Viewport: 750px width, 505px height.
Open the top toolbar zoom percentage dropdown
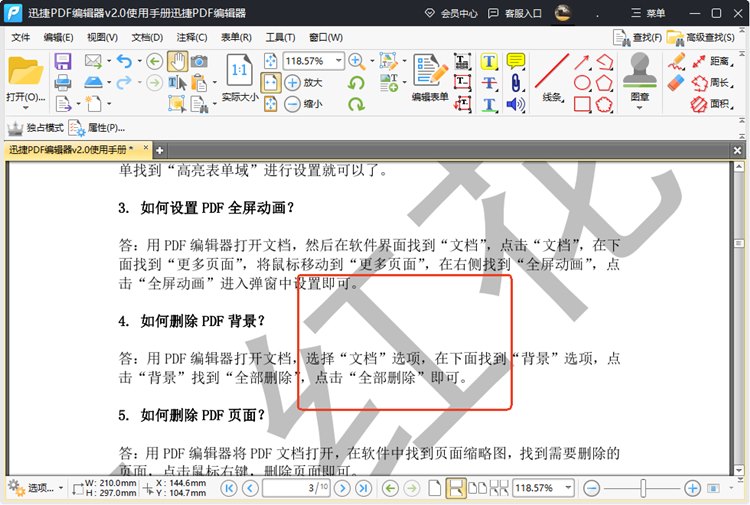click(x=338, y=61)
